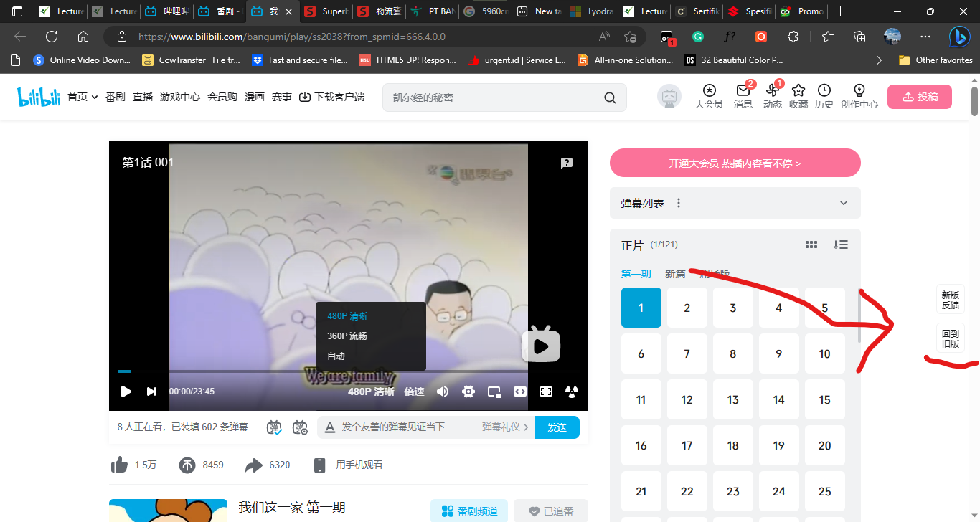This screenshot has height=522, width=980.
Task: Open the 倍速 playback speed menu
Action: (x=414, y=391)
